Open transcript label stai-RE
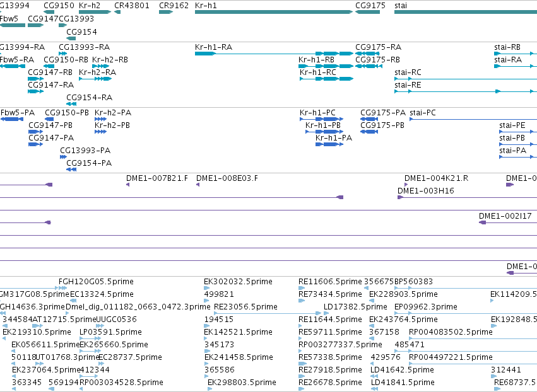537x392 pixels. (x=408, y=85)
